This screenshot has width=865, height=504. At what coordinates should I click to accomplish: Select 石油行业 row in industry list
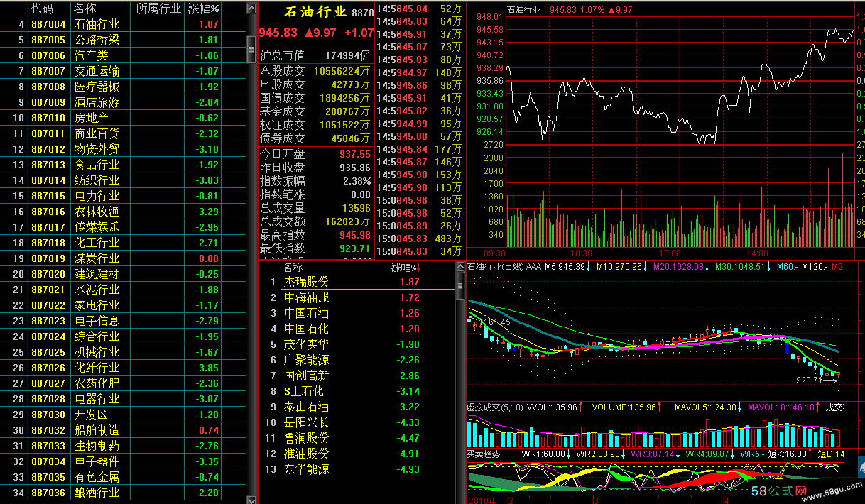click(123, 24)
